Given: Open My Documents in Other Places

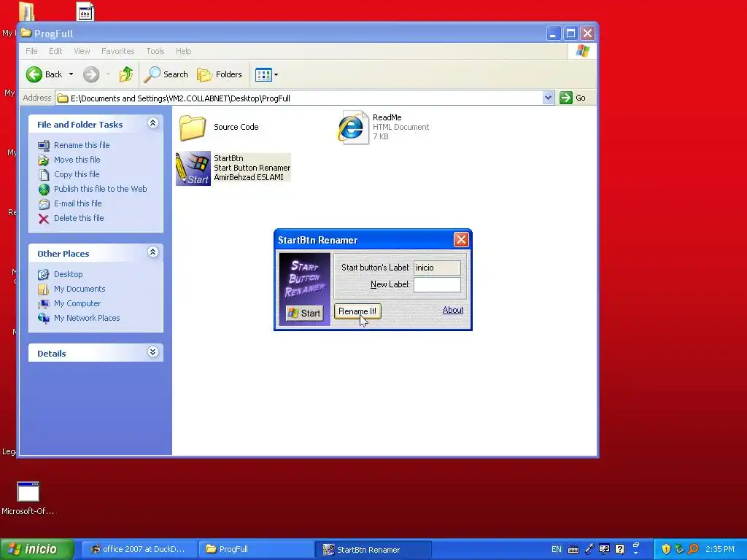Looking at the screenshot, I should (80, 289).
